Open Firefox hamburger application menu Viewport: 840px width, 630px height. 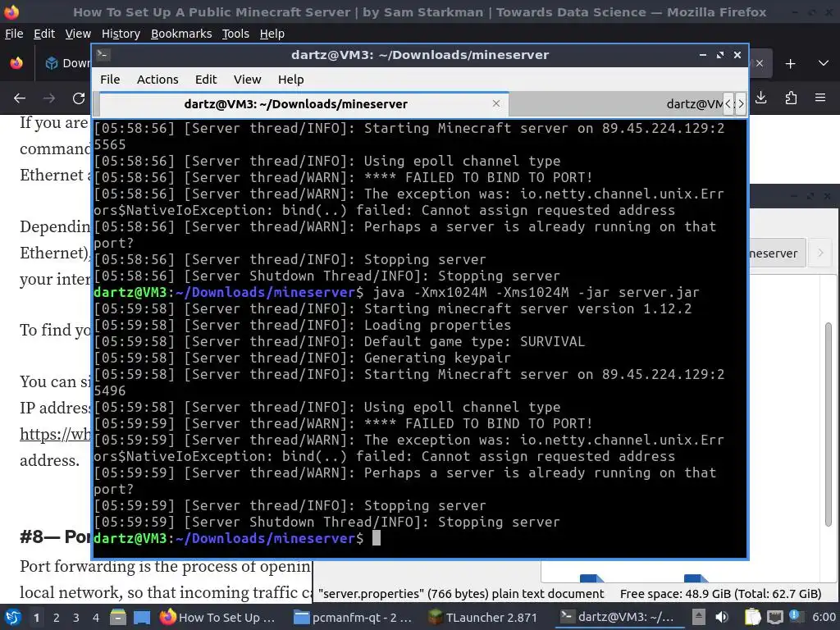tap(820, 98)
